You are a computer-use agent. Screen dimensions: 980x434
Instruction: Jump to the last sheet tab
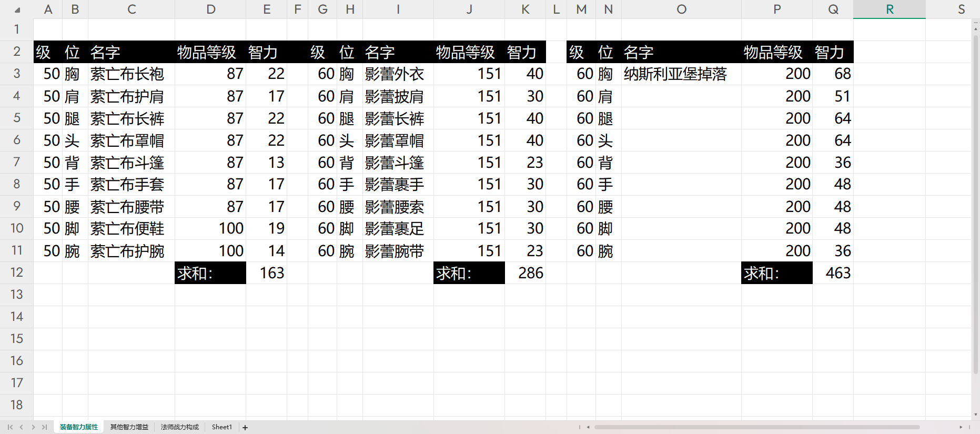[45, 427]
